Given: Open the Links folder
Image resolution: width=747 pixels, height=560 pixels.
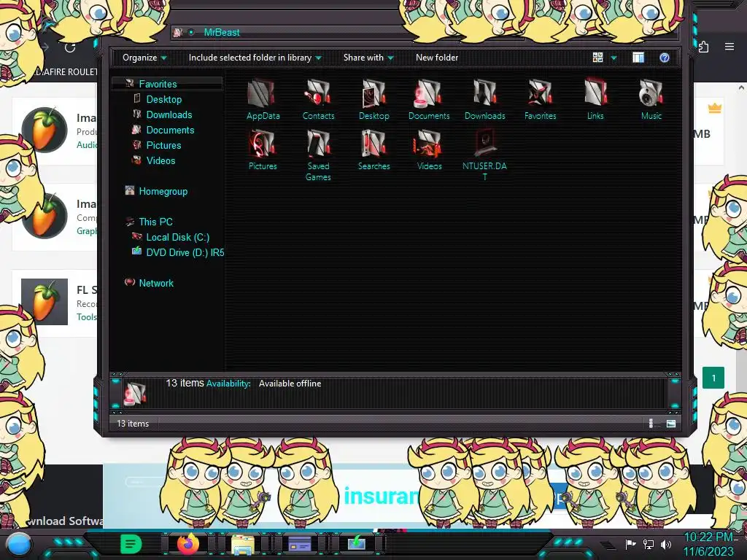Looking at the screenshot, I should point(595,99).
